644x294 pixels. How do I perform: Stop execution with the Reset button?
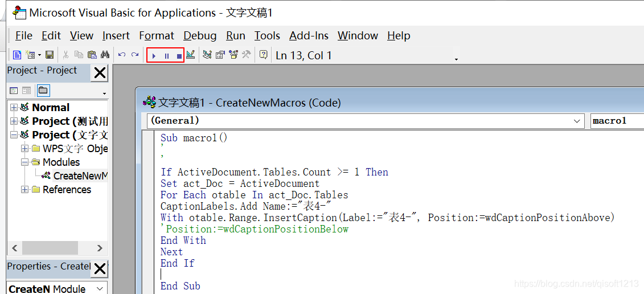(x=179, y=55)
